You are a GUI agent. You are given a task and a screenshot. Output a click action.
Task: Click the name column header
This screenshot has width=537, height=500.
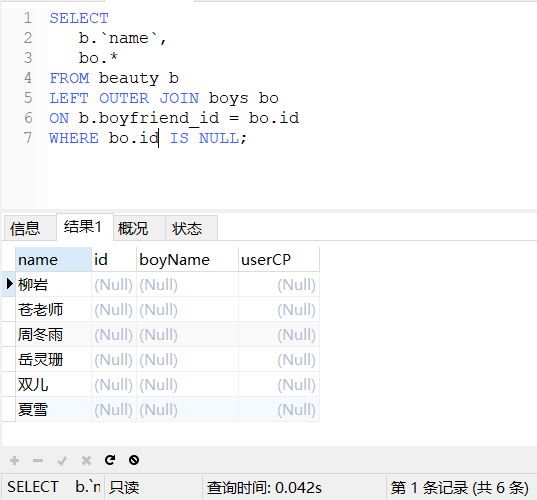(x=53, y=260)
